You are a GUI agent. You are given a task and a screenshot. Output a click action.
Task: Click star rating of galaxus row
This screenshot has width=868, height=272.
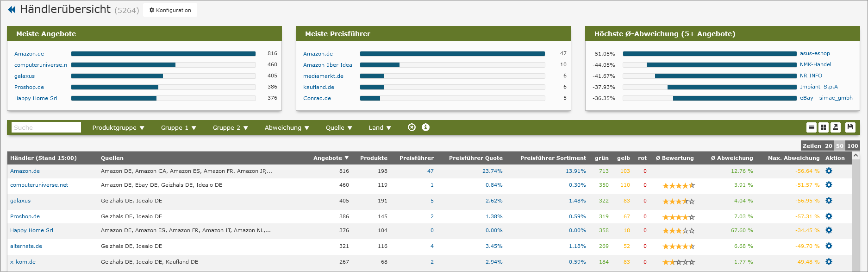[679, 202]
